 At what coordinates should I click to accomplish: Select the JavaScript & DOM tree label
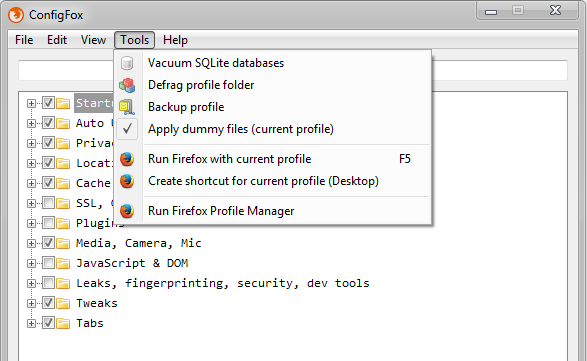pos(132,263)
